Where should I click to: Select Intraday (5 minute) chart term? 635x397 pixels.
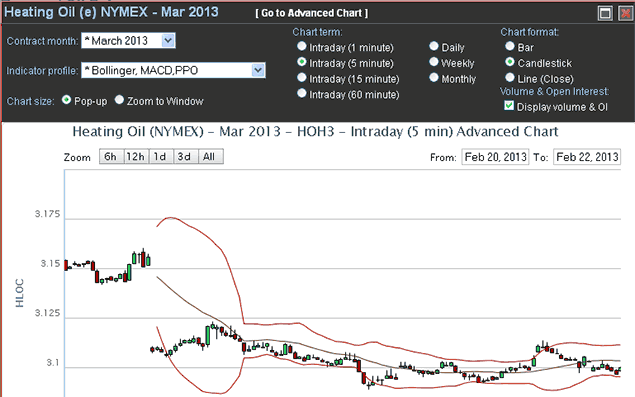[302, 62]
